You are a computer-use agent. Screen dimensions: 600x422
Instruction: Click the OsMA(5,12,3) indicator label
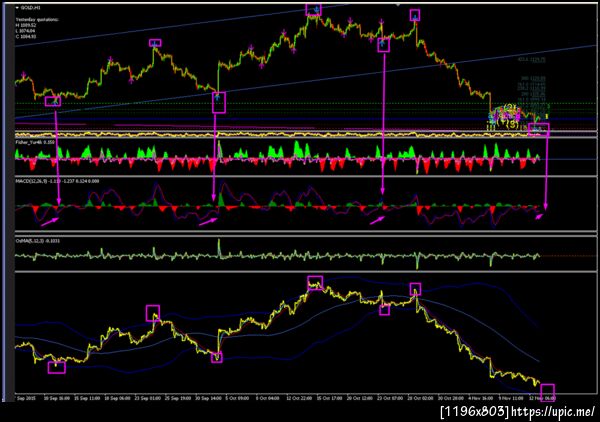click(38, 241)
